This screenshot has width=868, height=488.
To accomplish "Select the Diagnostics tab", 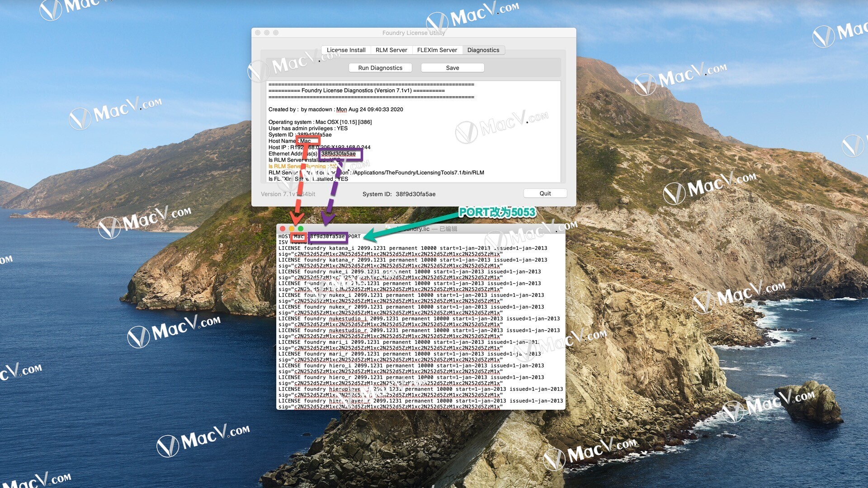I will (x=483, y=50).
